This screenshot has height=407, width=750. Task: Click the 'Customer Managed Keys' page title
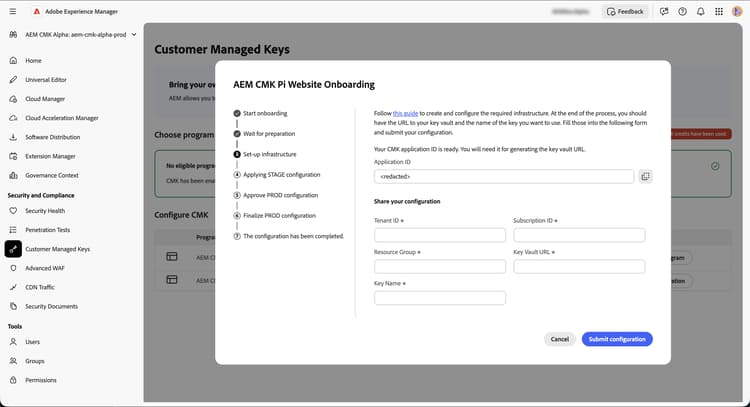pyautogui.click(x=222, y=50)
